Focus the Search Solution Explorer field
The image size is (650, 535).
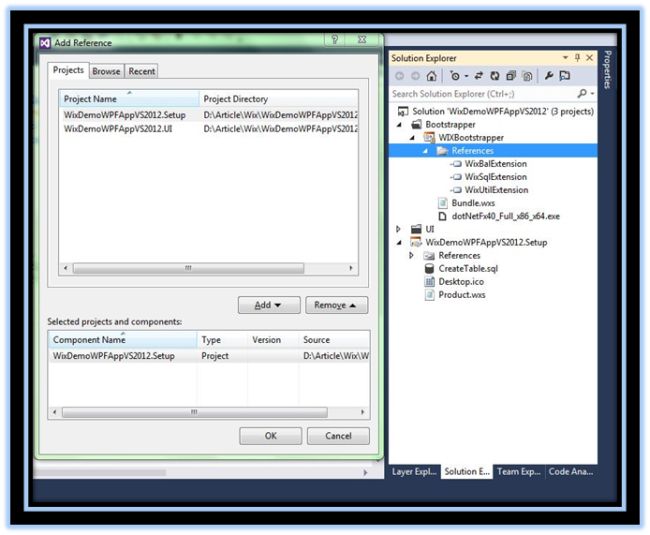point(483,94)
